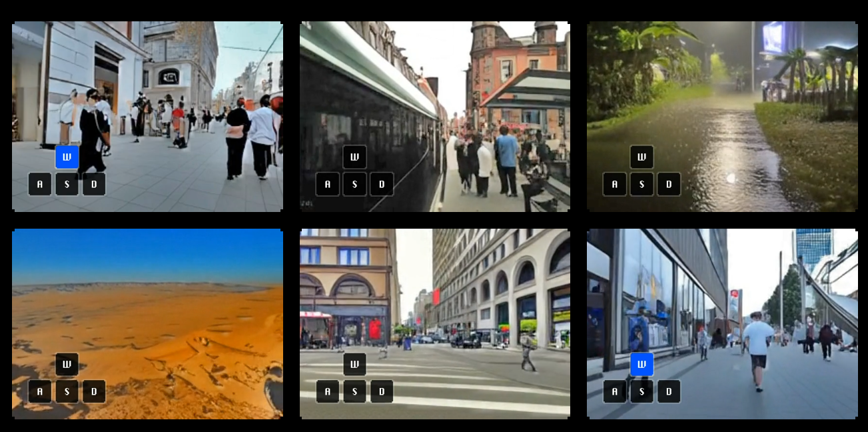The height and width of the screenshot is (432, 868).
Task: Click the A key in the desert landscape video
Action: [x=40, y=391]
